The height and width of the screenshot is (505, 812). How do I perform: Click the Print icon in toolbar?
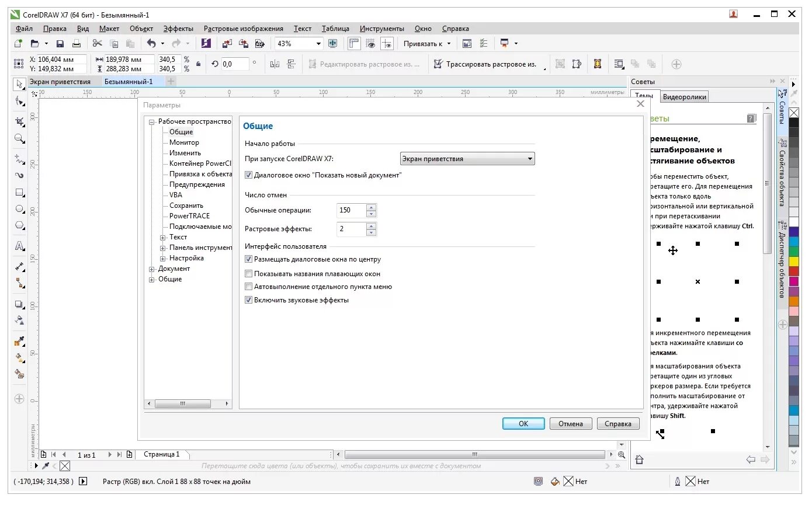pyautogui.click(x=76, y=43)
